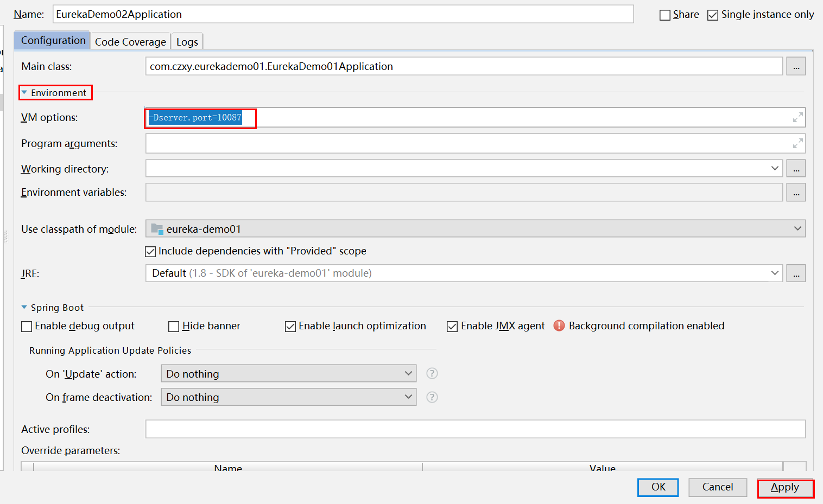Enable debug output checkbox
The width and height of the screenshot is (823, 504).
tap(27, 326)
